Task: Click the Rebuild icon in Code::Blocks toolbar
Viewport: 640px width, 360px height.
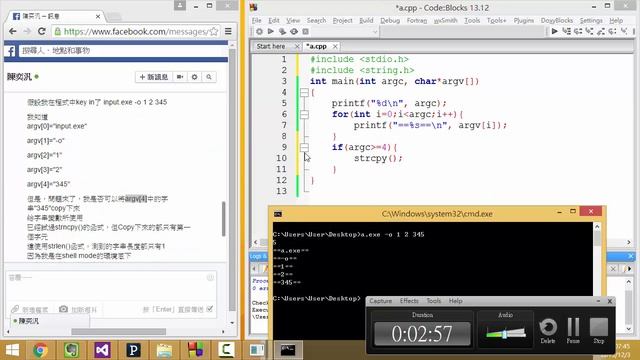Action: [294, 31]
